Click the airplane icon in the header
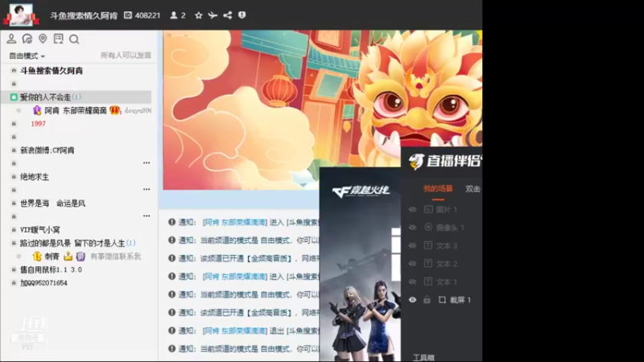Image resolution: width=644 pixels, height=362 pixels. pyautogui.click(x=213, y=15)
